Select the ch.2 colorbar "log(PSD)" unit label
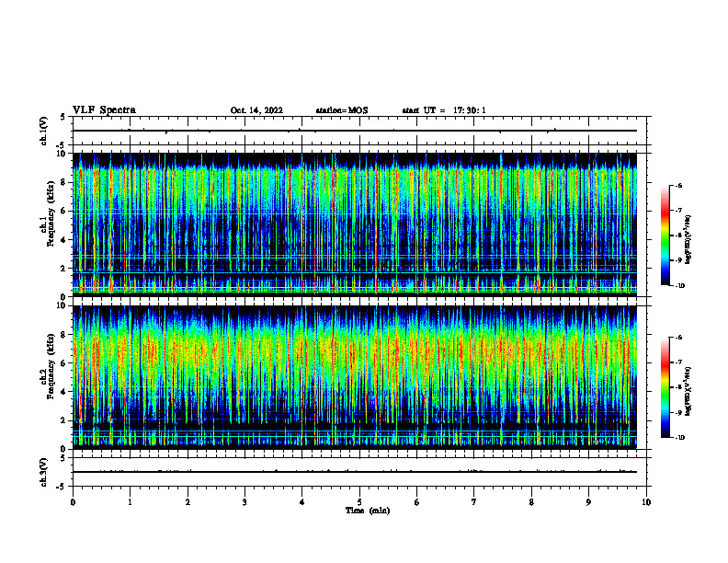This screenshot has height=563, width=728. (x=688, y=391)
